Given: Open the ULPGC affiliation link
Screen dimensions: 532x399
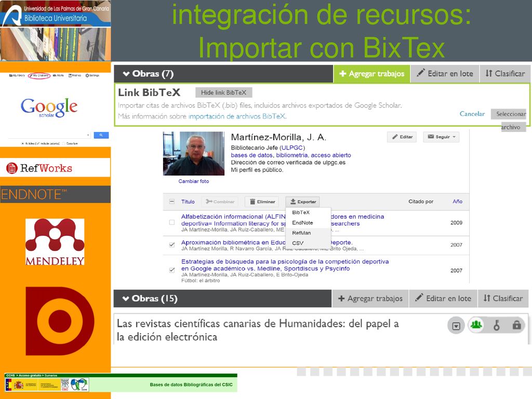Looking at the screenshot, I should pos(292,148).
